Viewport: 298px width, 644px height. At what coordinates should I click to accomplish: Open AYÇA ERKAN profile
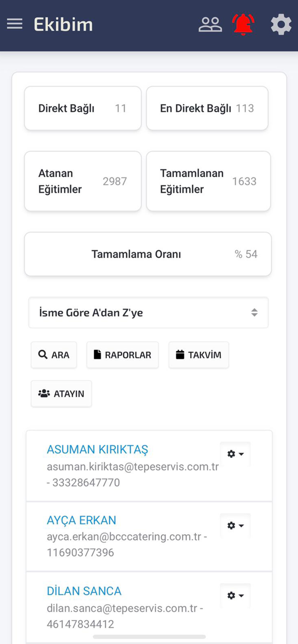click(81, 520)
